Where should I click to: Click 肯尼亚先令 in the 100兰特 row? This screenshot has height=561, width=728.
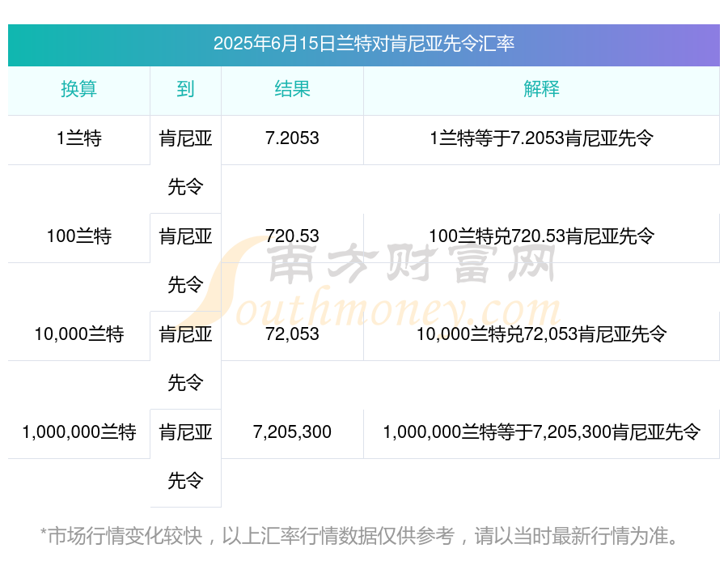coord(185,261)
